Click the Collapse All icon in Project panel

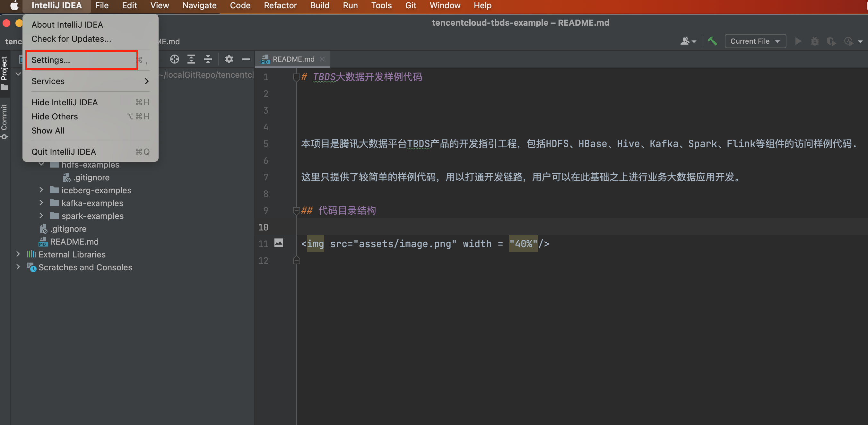[x=208, y=59]
